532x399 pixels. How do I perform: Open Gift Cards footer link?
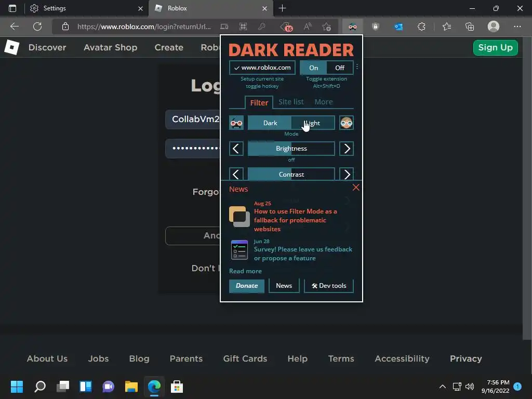[x=245, y=358]
